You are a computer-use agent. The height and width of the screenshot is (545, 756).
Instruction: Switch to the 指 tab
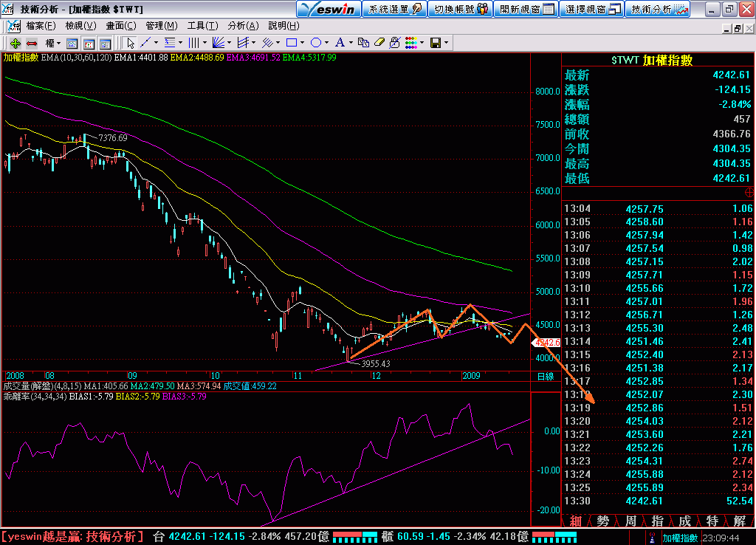click(657, 521)
